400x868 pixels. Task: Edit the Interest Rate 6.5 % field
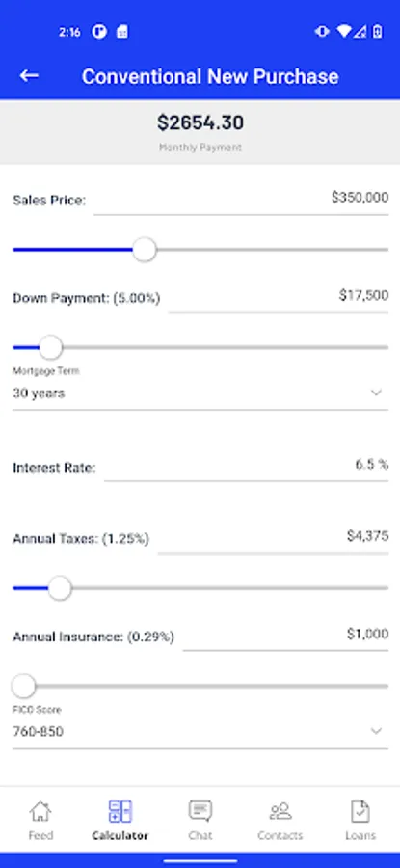point(247,467)
